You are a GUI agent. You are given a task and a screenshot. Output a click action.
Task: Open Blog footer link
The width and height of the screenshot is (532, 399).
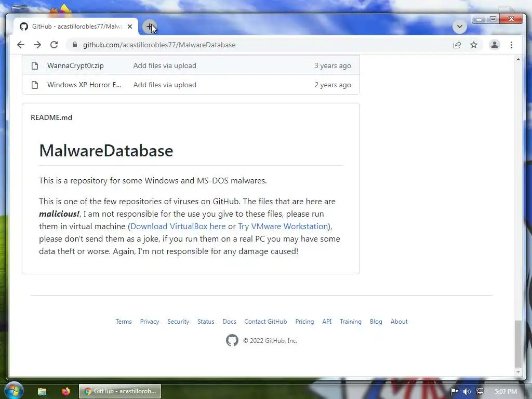[376, 321]
